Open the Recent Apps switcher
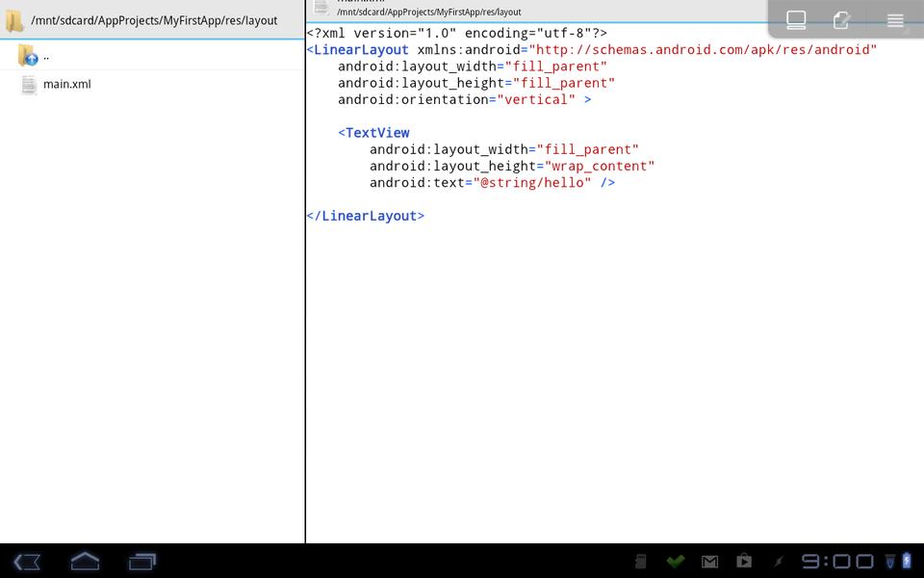The width and height of the screenshot is (924, 578). (x=142, y=561)
